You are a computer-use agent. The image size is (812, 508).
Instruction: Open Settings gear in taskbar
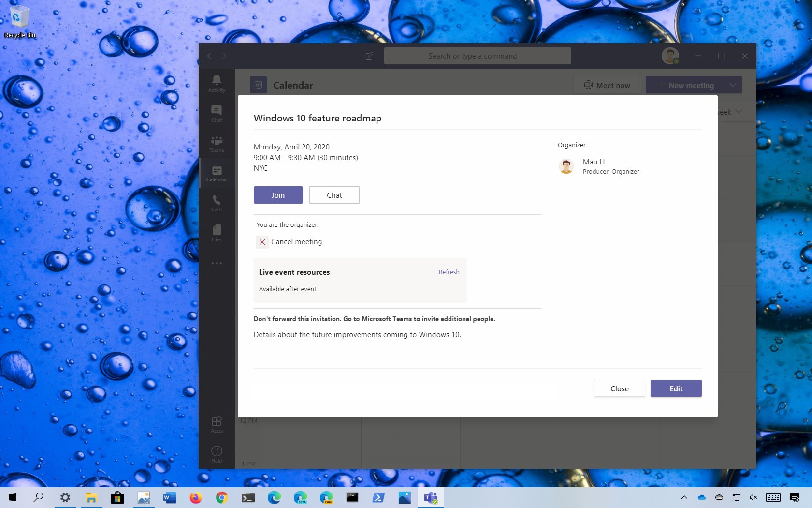click(65, 497)
